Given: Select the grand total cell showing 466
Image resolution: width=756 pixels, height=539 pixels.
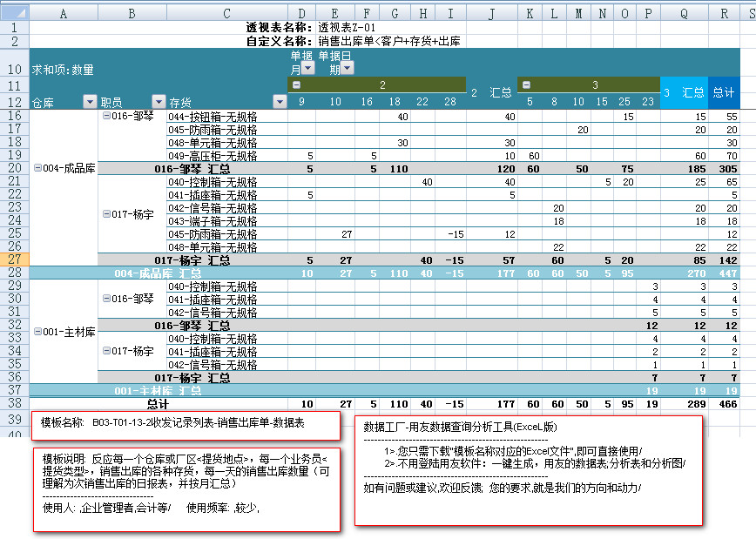Looking at the screenshot, I should 725,404.
